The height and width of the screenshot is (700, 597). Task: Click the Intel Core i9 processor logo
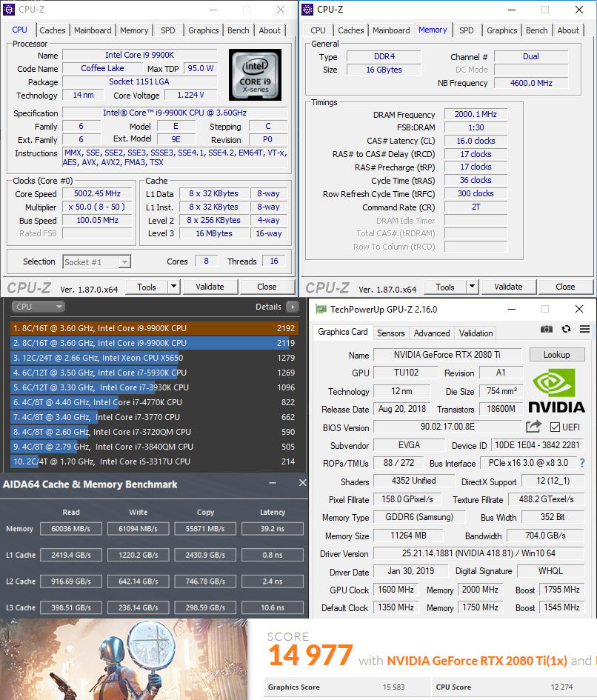point(255,75)
